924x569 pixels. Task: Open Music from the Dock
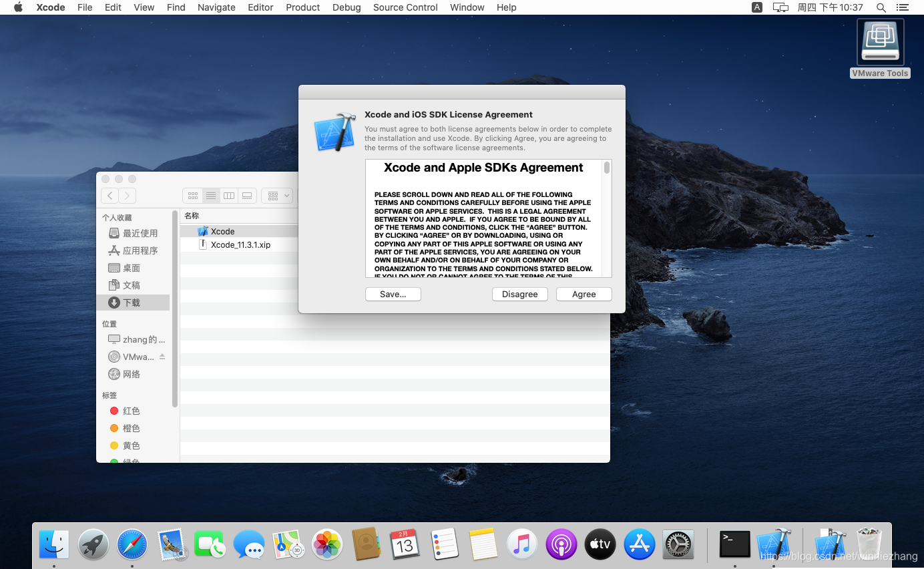522,544
